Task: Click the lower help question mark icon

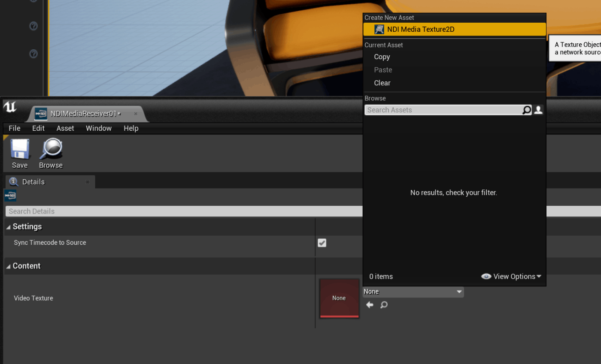Action: point(33,54)
